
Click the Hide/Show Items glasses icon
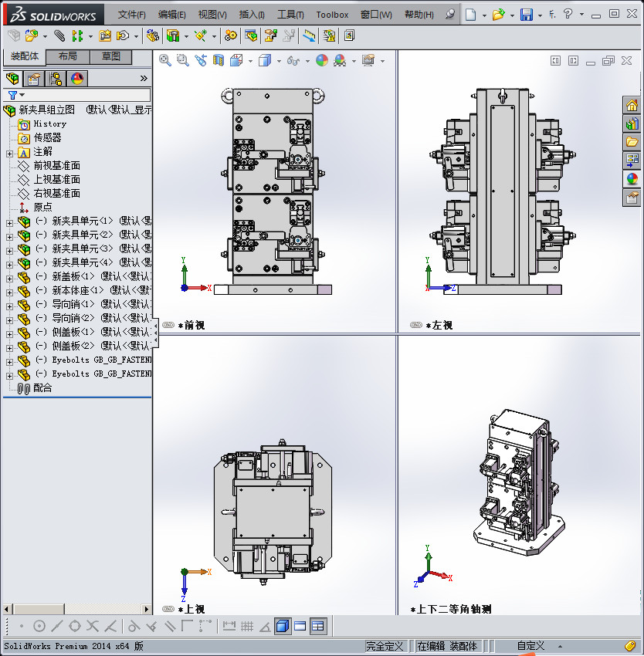[293, 61]
